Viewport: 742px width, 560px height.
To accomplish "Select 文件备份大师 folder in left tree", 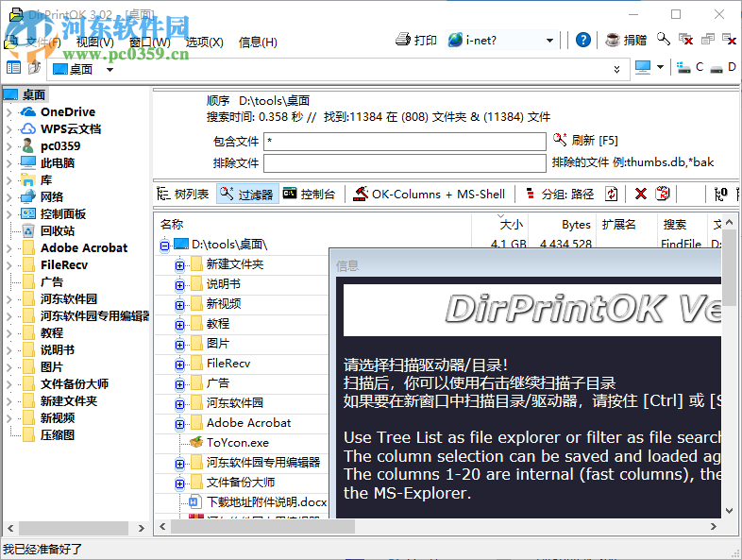I will tap(75, 384).
